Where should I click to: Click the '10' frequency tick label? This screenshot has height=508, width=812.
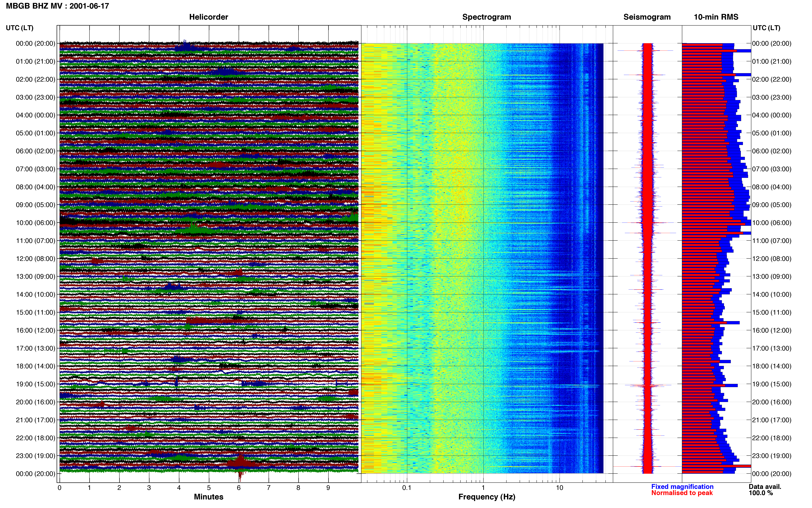(x=559, y=488)
